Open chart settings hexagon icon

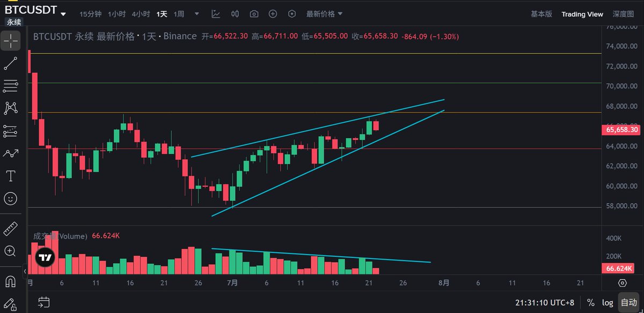292,14
